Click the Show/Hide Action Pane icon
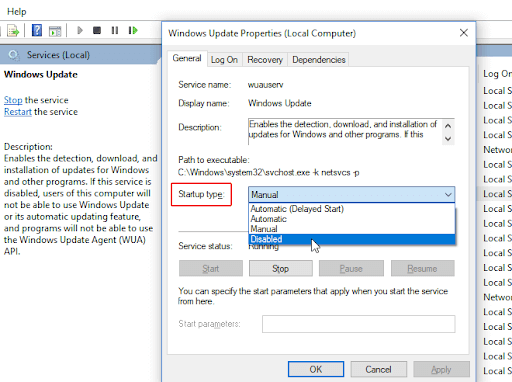This screenshot has width=512, height=382. pos(55,31)
